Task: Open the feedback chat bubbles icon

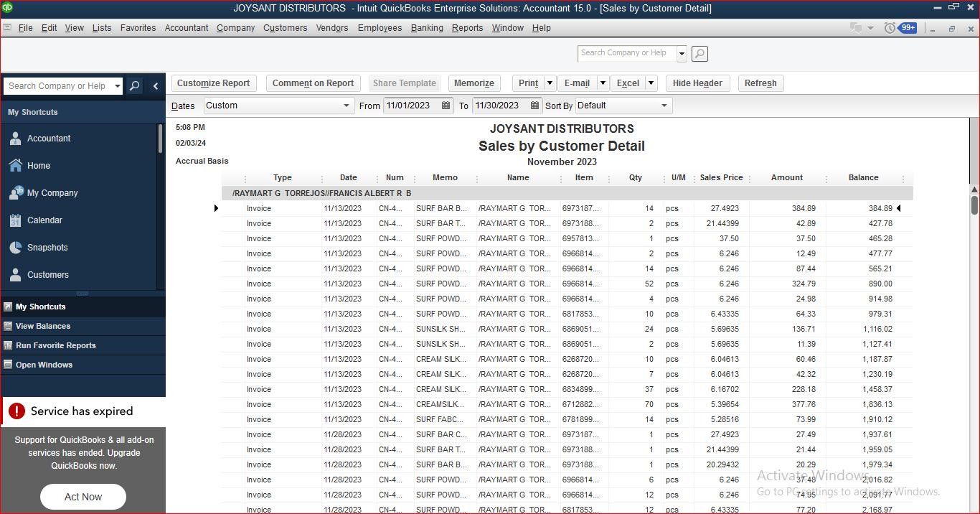Action: [856, 28]
